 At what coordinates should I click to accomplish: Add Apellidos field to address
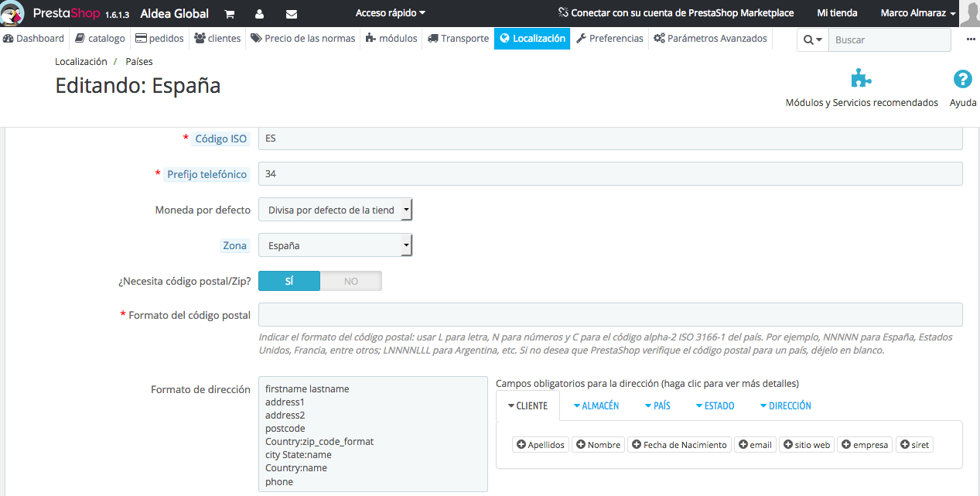click(541, 445)
